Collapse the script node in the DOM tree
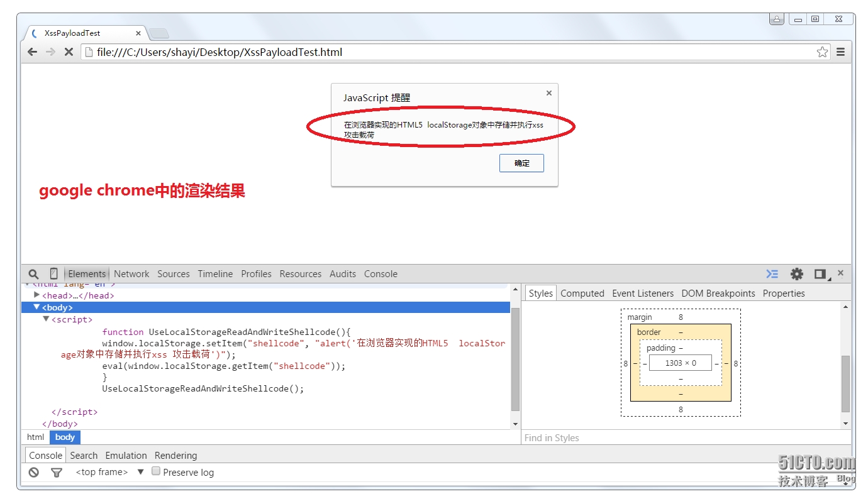Viewport: 868px width, 499px height. [x=46, y=319]
